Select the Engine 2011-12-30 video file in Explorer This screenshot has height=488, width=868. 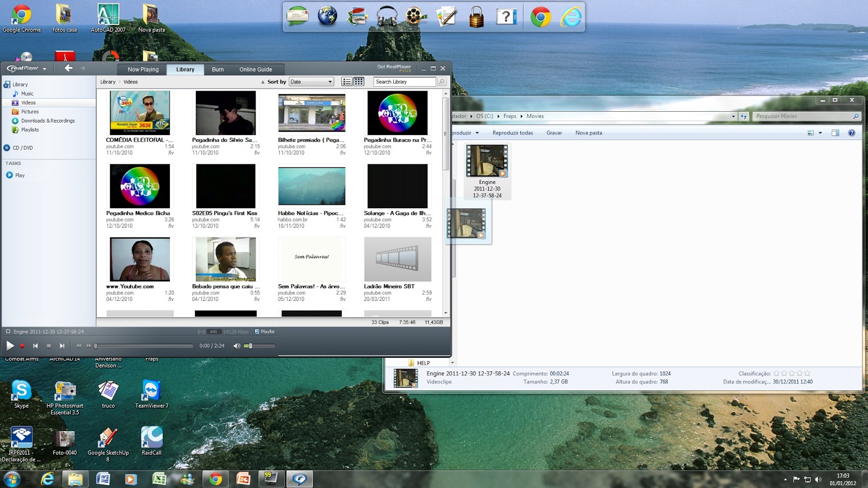pos(487,171)
